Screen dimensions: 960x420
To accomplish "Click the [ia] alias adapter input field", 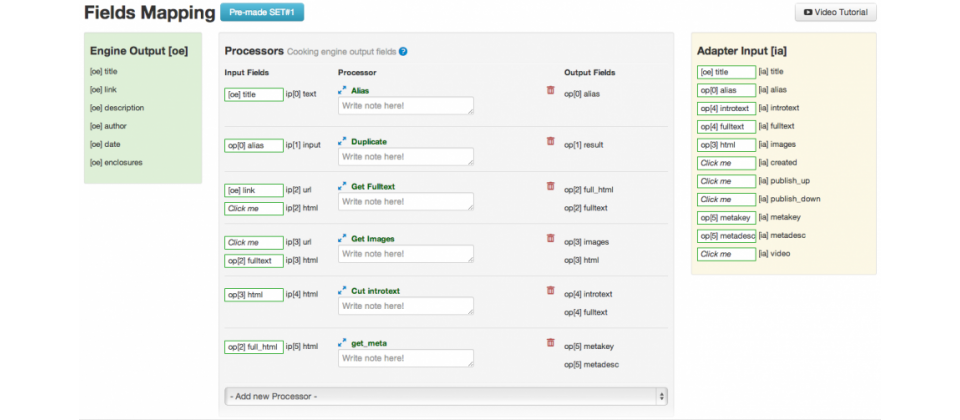I will tap(726, 90).
